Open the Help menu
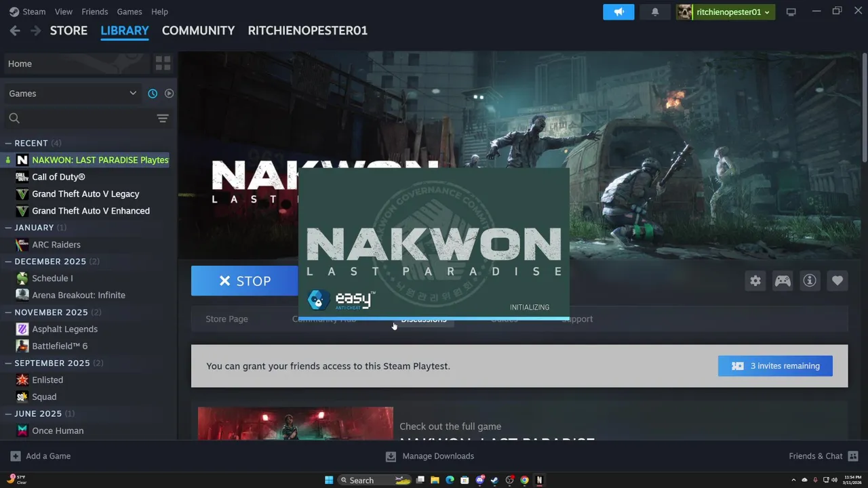This screenshot has width=868, height=488. coord(159,12)
